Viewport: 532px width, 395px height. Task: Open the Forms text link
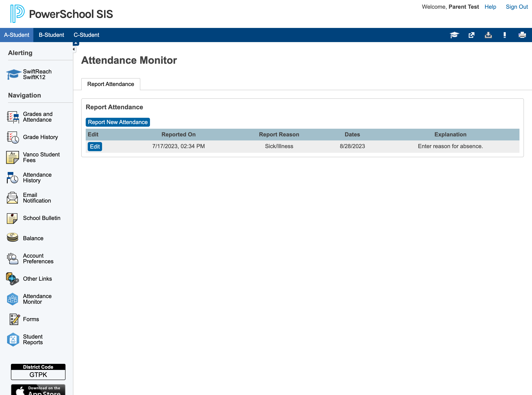pyautogui.click(x=31, y=319)
